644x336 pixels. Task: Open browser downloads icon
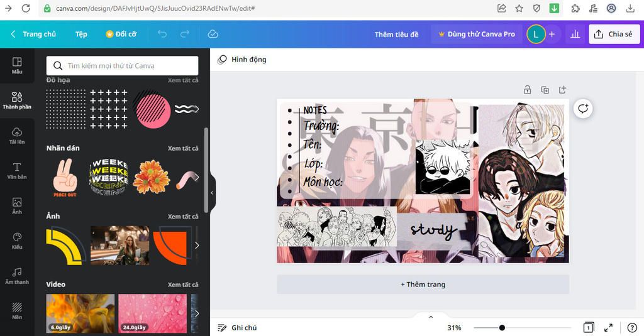pos(630,8)
